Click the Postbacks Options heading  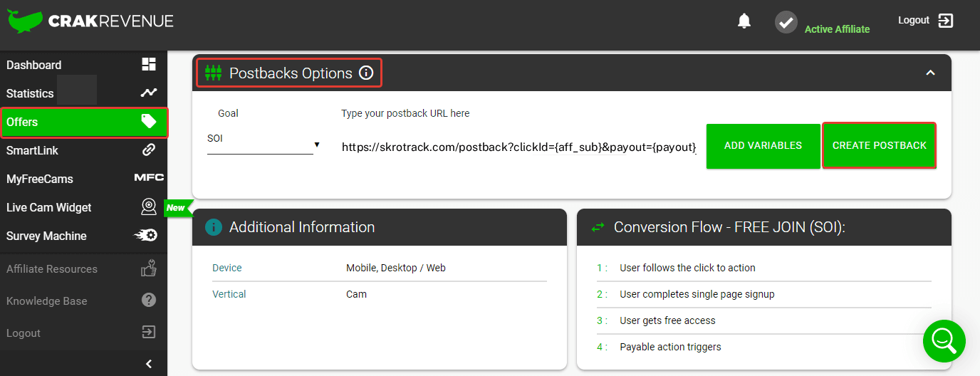point(291,73)
